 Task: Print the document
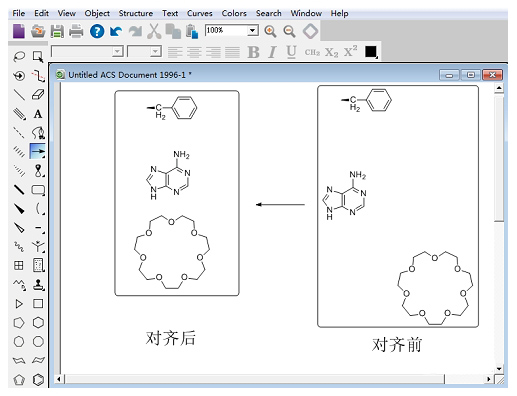(x=76, y=31)
